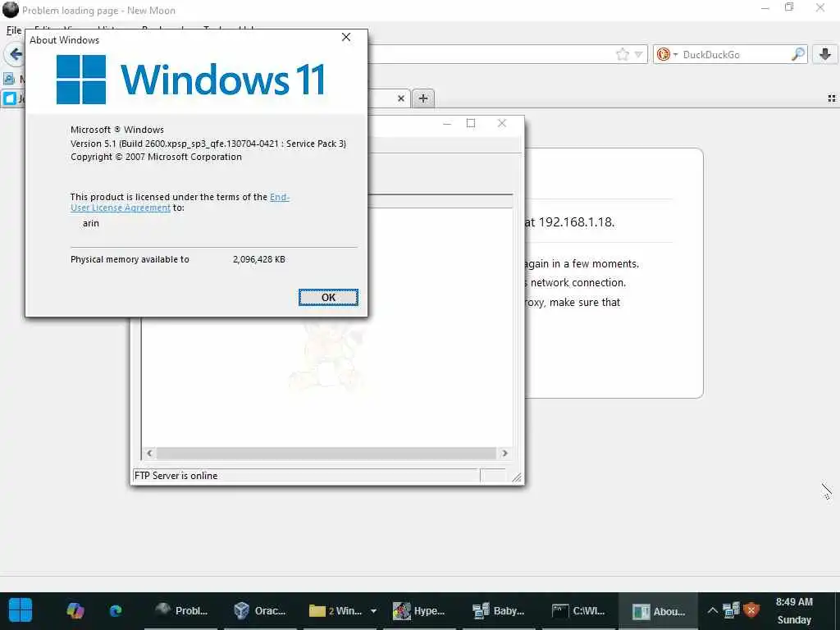Image resolution: width=840 pixels, height=630 pixels.
Task: Click the 'FTP Server is online' status text
Action: click(176, 476)
